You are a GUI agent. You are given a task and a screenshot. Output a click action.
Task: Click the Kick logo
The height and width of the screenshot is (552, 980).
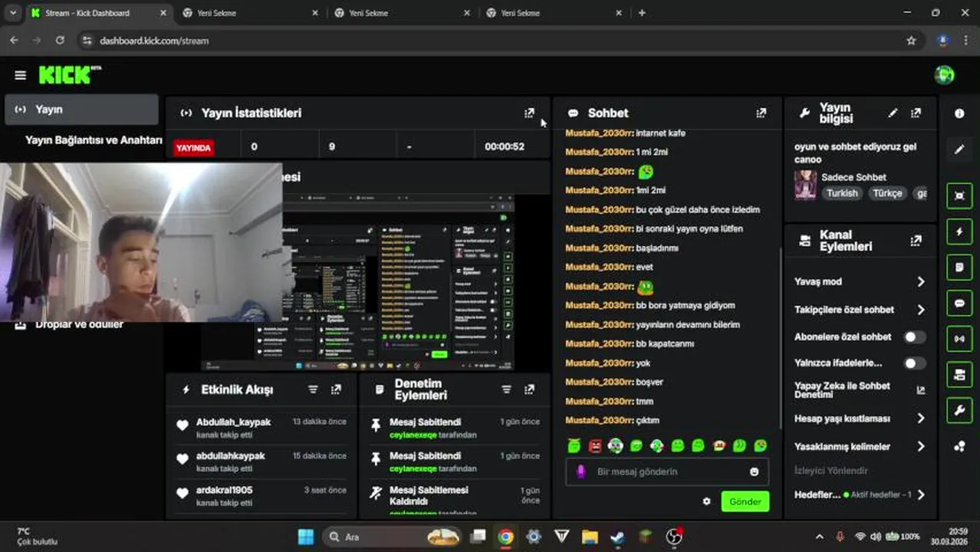click(70, 74)
